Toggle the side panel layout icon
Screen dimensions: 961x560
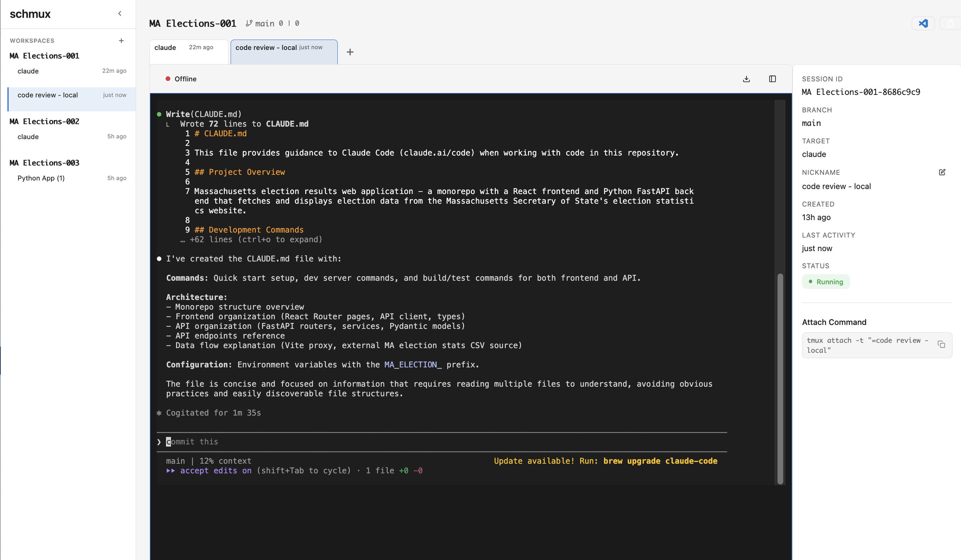click(772, 79)
